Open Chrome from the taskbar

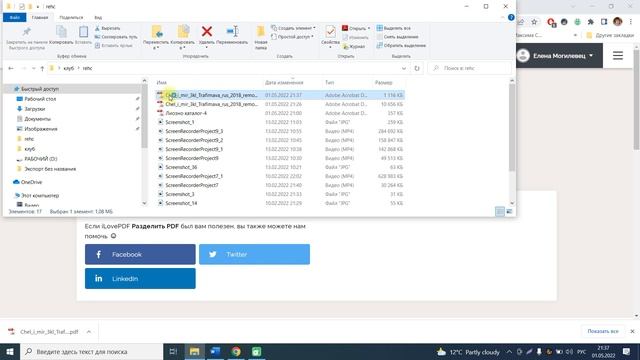click(236, 351)
